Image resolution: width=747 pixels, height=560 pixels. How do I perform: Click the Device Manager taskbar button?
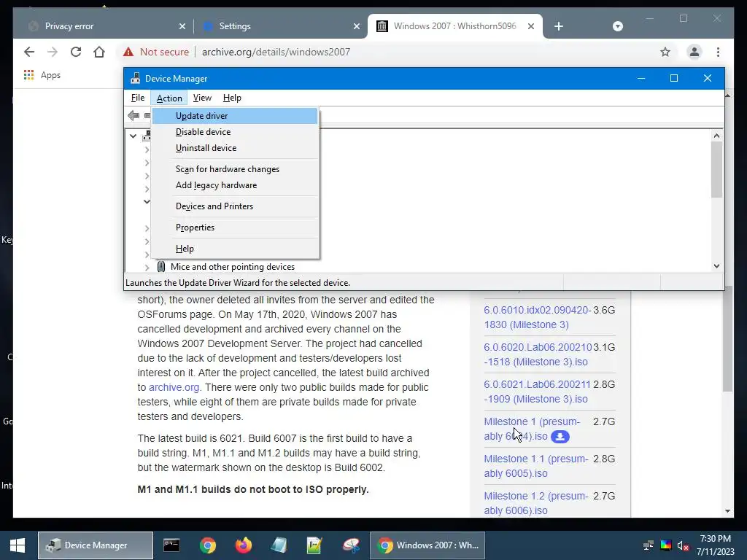pyautogui.click(x=96, y=545)
